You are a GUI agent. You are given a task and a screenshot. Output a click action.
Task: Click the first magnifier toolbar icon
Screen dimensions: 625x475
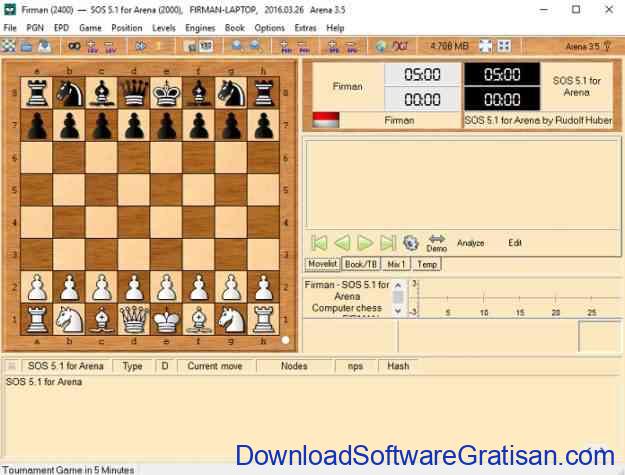tap(238, 46)
